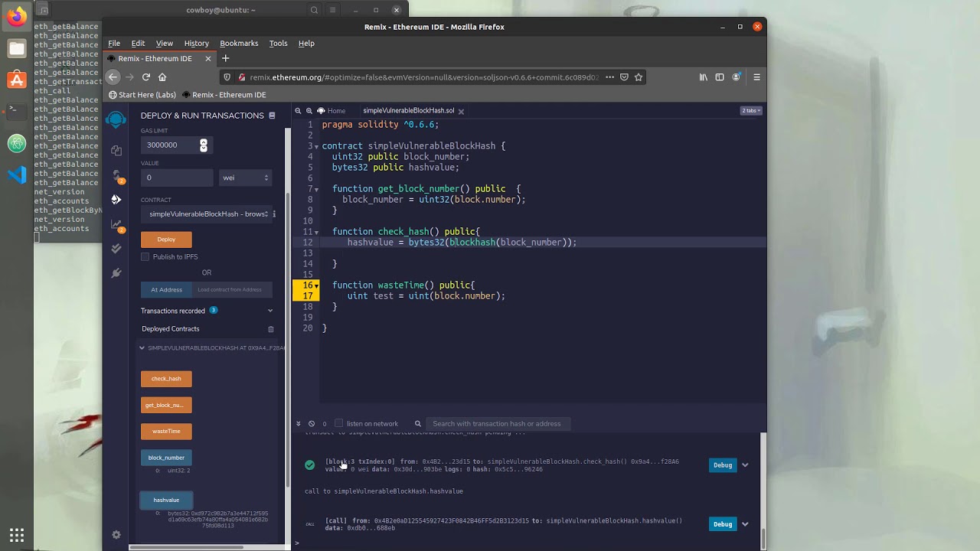
Task: Open the History menu in Firefox
Action: point(196,44)
